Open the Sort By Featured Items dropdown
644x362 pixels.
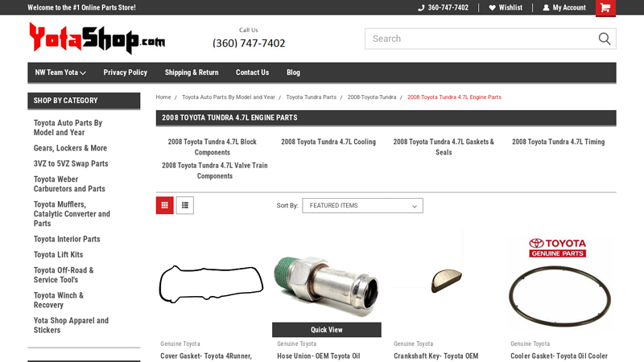click(x=363, y=206)
